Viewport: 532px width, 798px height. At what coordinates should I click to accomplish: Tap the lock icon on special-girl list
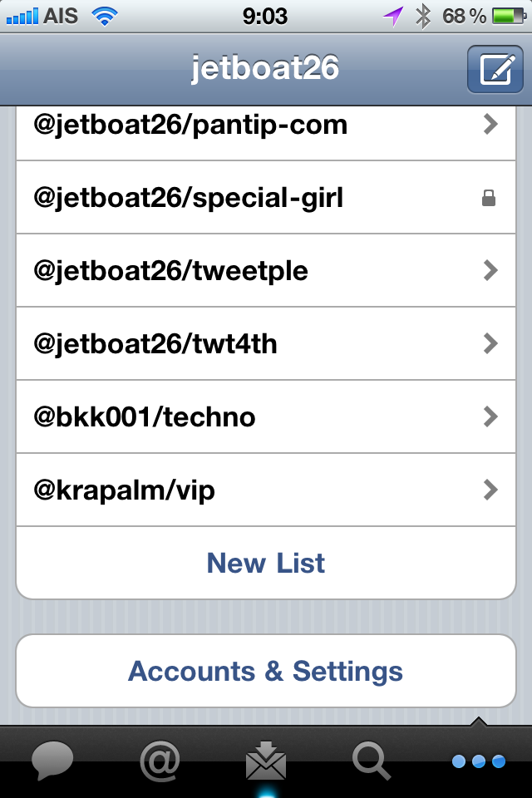(489, 198)
